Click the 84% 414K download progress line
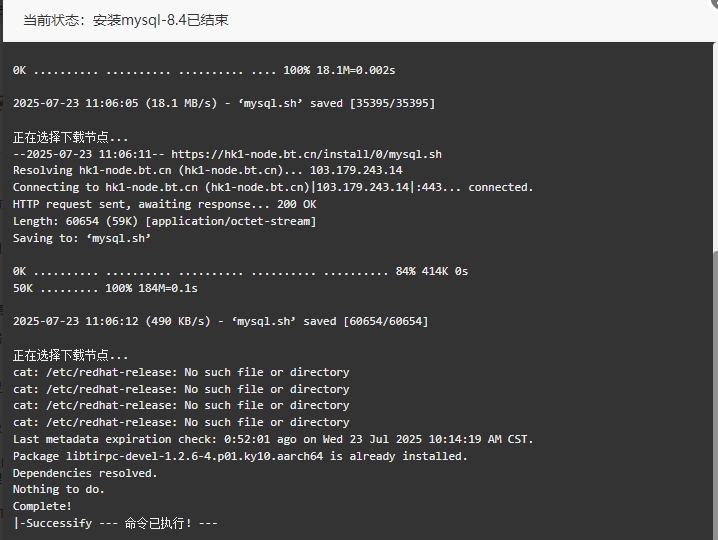Screen dimensions: 718x540 pyautogui.click(x=240, y=271)
